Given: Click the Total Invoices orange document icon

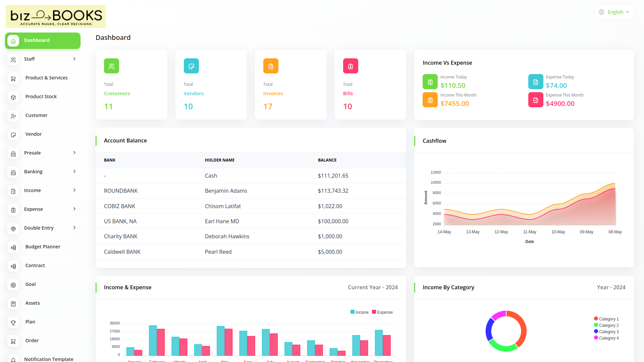Looking at the screenshot, I should pyautogui.click(x=271, y=66).
